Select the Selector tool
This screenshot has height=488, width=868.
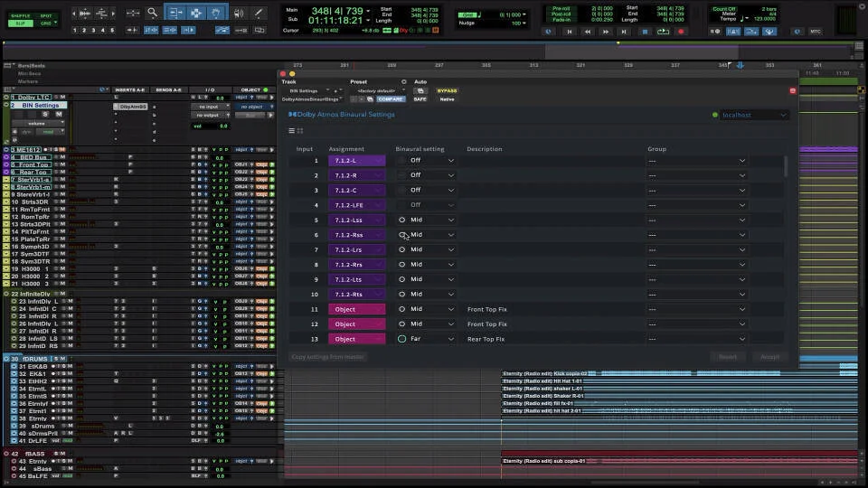pyautogui.click(x=196, y=12)
